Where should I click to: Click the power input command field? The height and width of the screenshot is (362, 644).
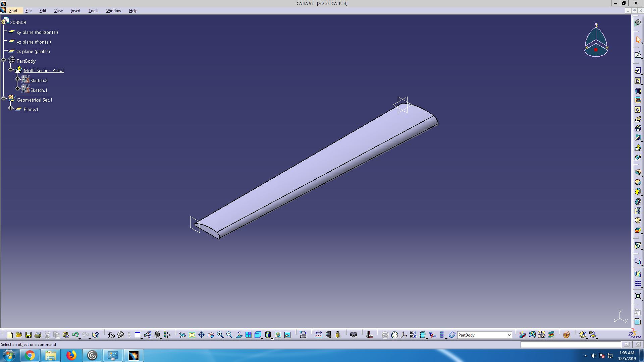[570, 345]
